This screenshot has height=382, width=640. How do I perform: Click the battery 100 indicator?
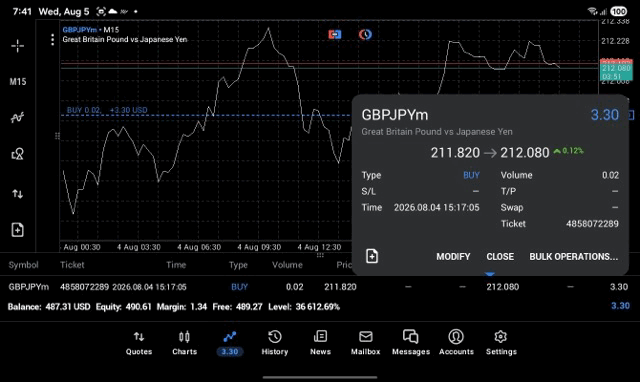(x=619, y=11)
